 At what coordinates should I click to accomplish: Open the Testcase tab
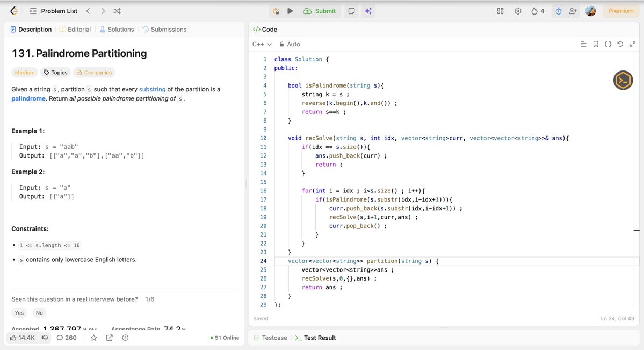click(270, 338)
